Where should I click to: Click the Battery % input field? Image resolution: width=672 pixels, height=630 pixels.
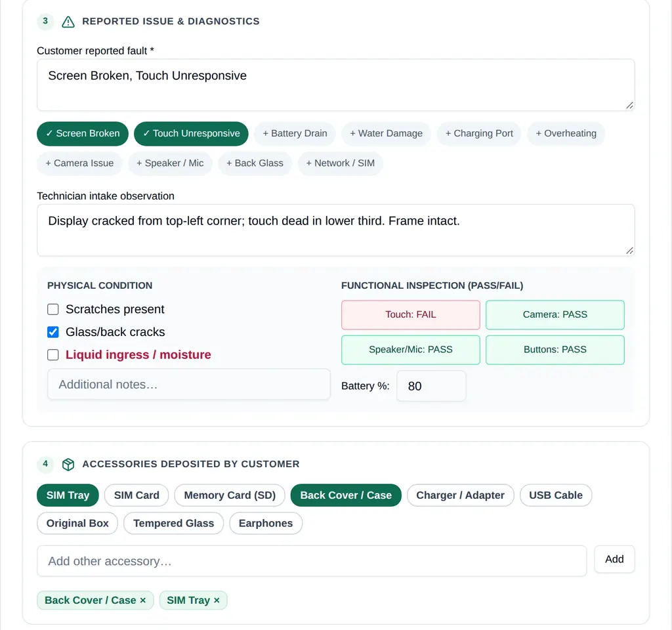click(431, 386)
